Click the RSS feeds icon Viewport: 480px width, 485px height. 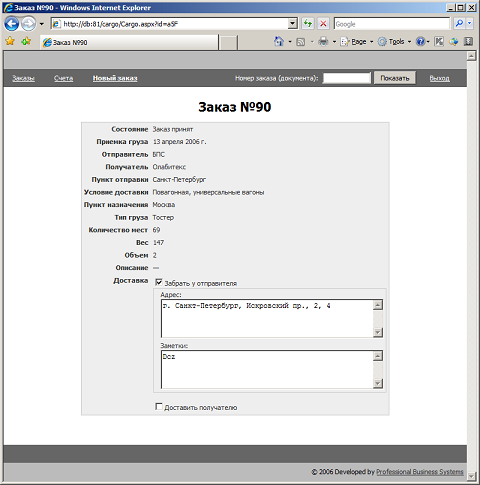(301, 42)
